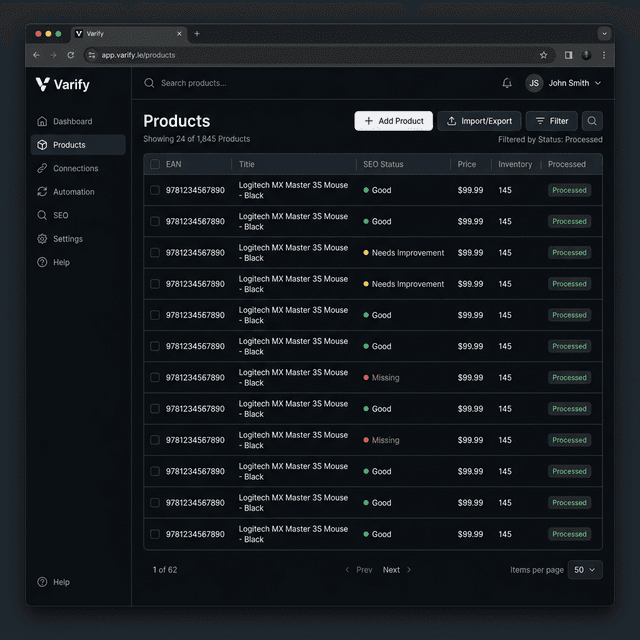Toggle the select-all checkbox in table header
This screenshot has width=640, height=640.
155,164
